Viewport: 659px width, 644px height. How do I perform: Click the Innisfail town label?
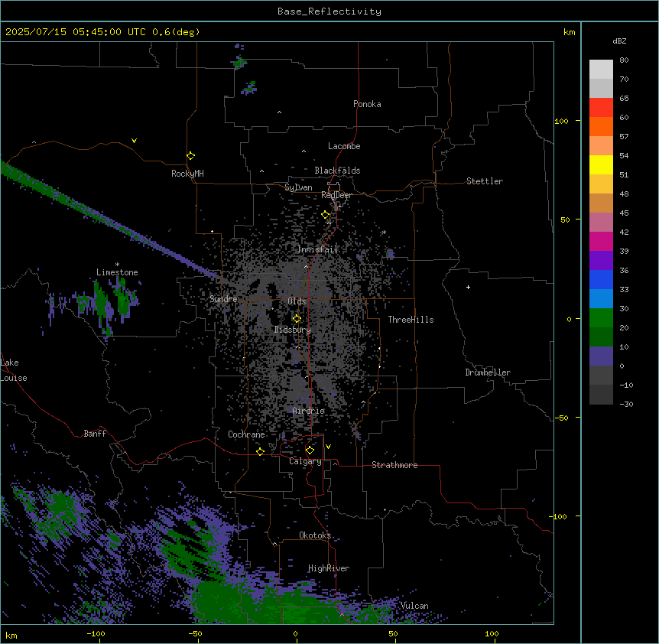click(x=318, y=249)
